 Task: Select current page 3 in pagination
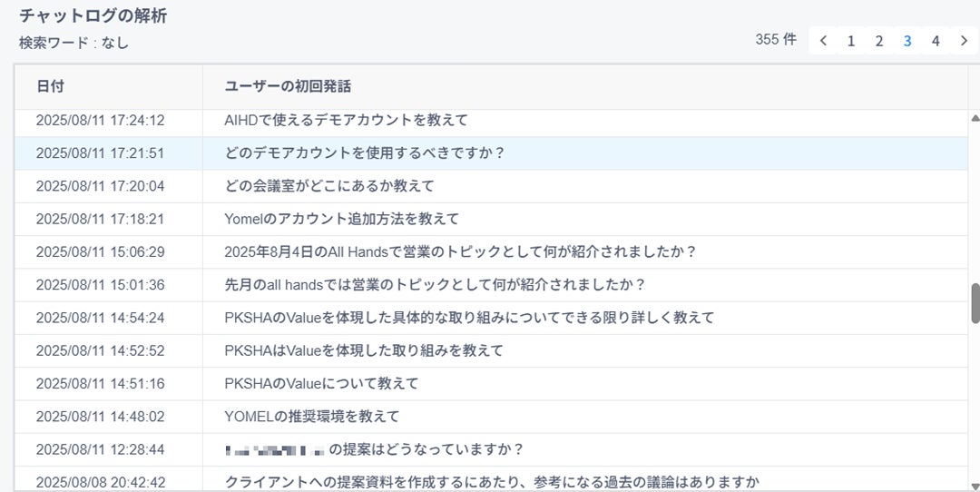(907, 41)
